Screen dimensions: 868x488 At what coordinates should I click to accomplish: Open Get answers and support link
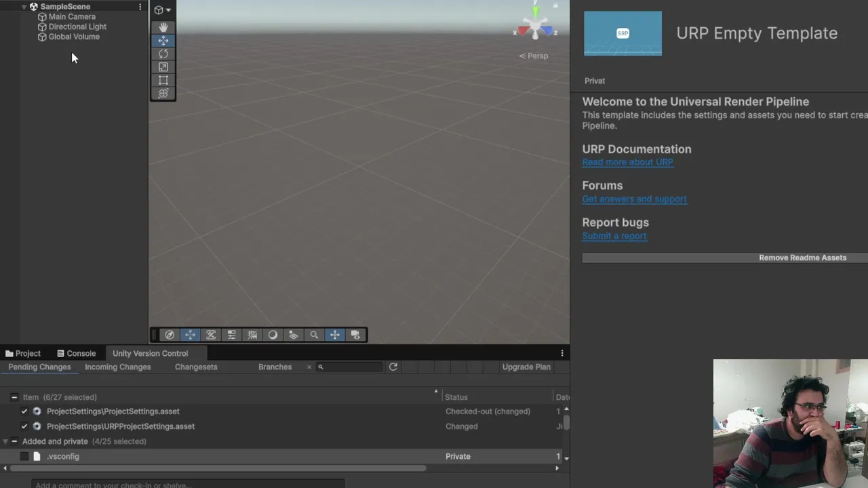click(634, 199)
